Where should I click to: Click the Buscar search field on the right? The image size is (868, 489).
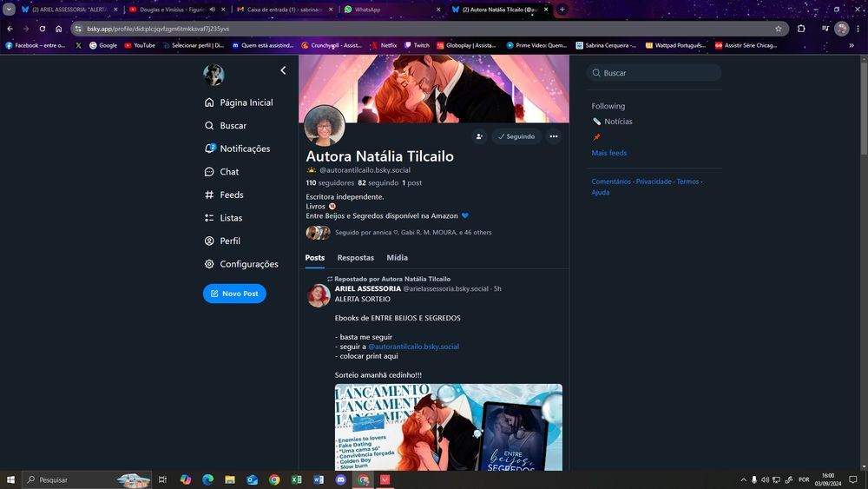pos(654,73)
